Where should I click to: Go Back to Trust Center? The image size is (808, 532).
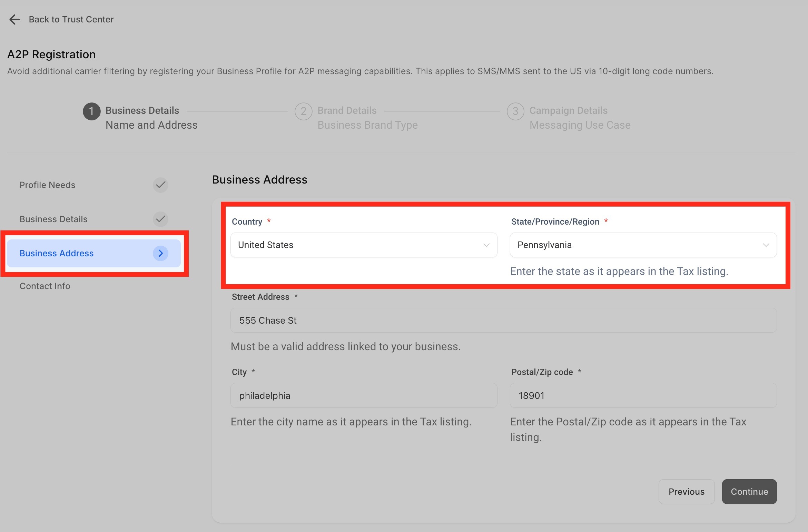click(x=71, y=19)
